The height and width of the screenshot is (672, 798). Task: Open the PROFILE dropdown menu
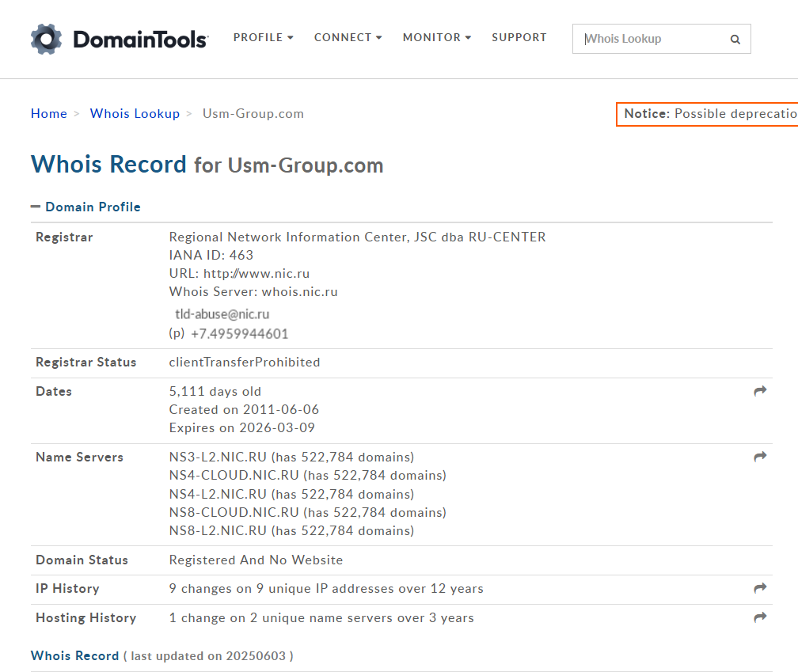coord(263,38)
